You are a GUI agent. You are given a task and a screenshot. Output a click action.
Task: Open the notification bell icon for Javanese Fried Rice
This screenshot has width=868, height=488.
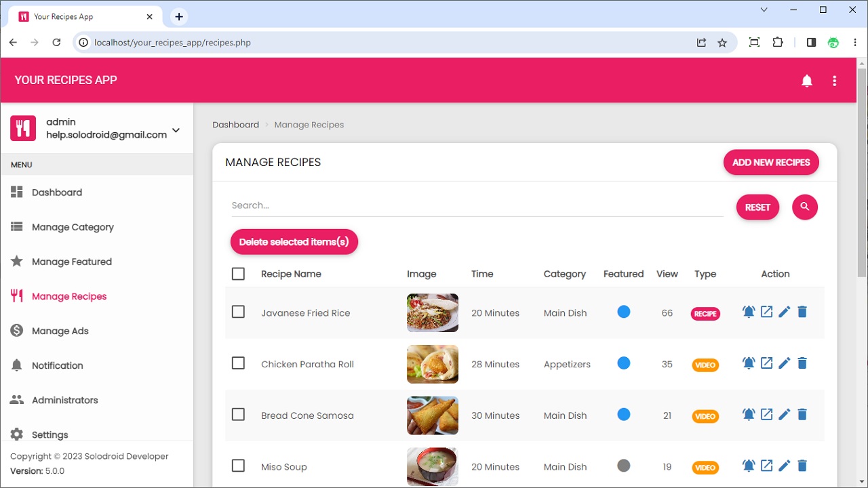click(x=749, y=311)
